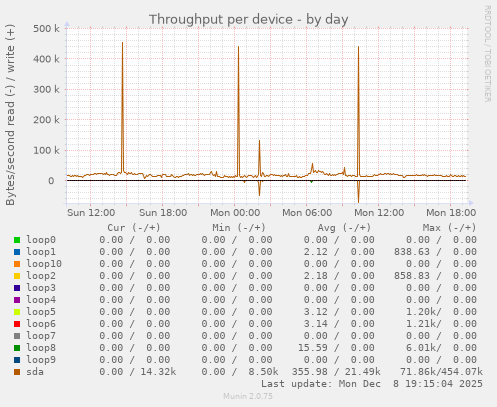Click the '400 k' y-axis label
The width and height of the screenshot is (497, 407).
(46, 59)
